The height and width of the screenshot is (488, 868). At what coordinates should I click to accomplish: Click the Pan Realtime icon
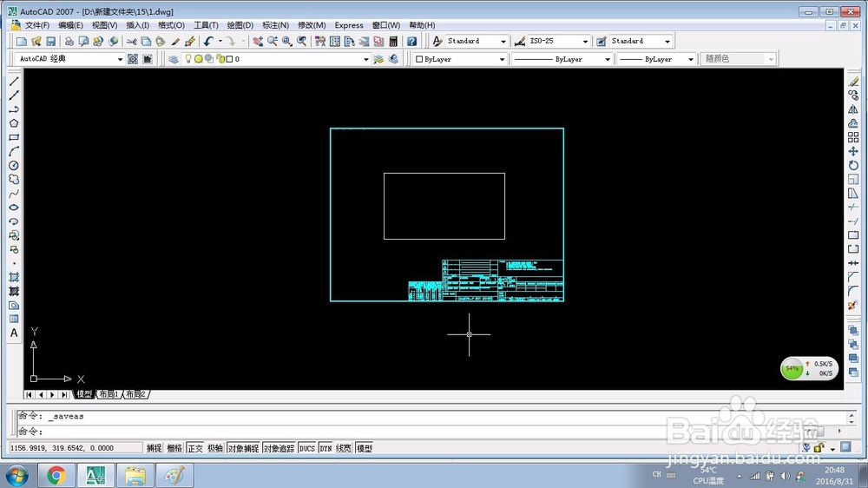click(x=258, y=42)
